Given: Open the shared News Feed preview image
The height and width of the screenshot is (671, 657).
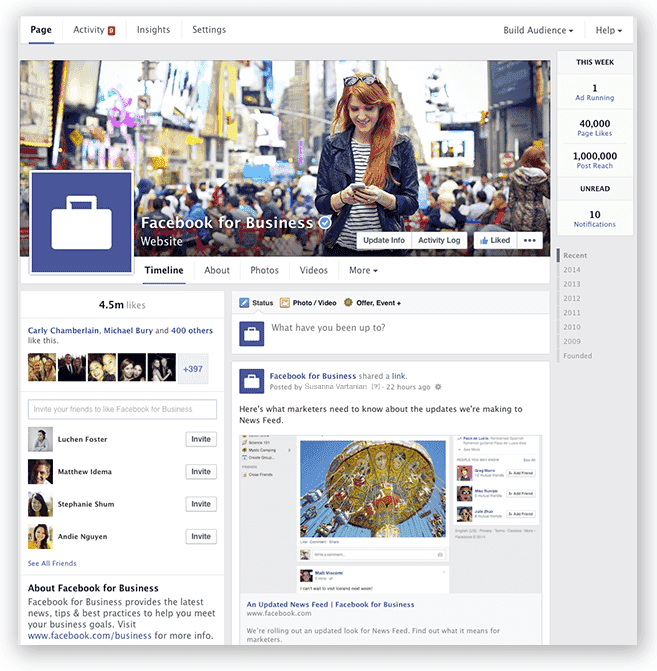Looking at the screenshot, I should (x=390, y=514).
